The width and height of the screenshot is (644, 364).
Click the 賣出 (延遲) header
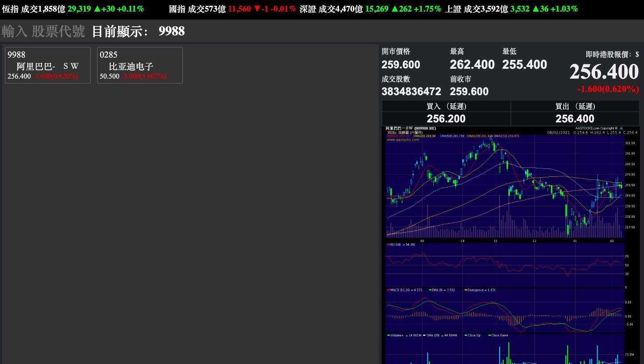coord(575,106)
